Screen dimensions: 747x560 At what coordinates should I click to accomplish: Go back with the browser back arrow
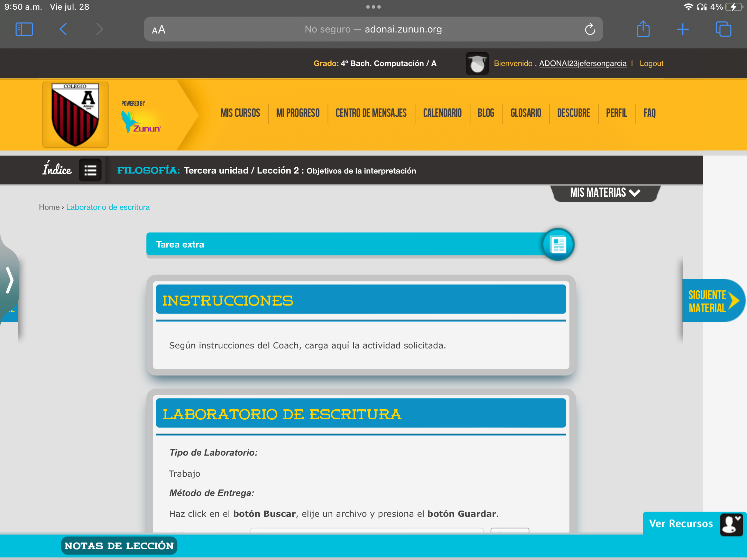[x=63, y=29]
